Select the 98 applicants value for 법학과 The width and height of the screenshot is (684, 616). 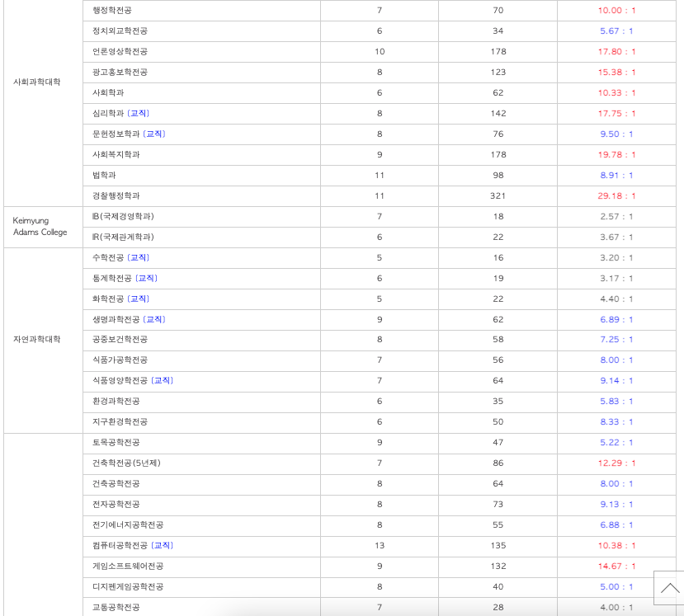pyautogui.click(x=498, y=176)
